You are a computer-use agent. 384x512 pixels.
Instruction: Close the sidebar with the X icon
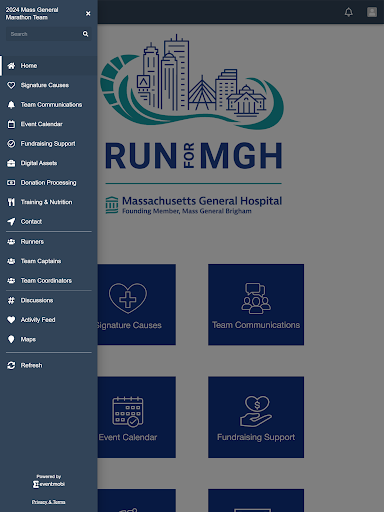coord(88,13)
